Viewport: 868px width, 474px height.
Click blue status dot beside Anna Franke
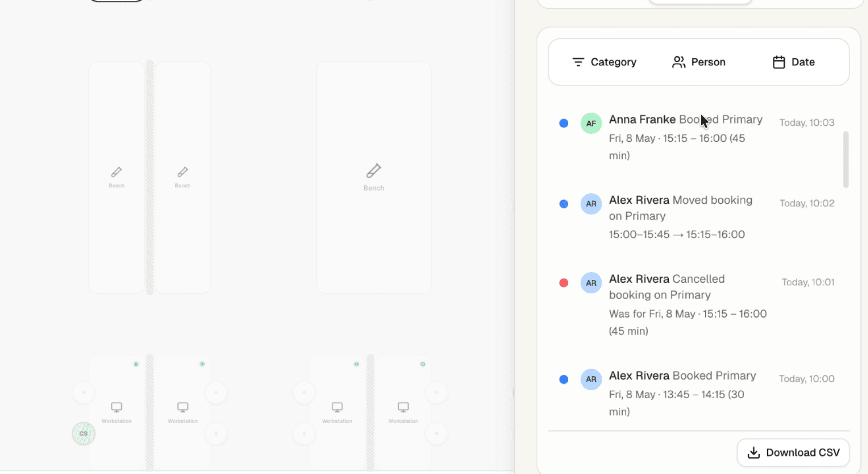click(x=564, y=123)
